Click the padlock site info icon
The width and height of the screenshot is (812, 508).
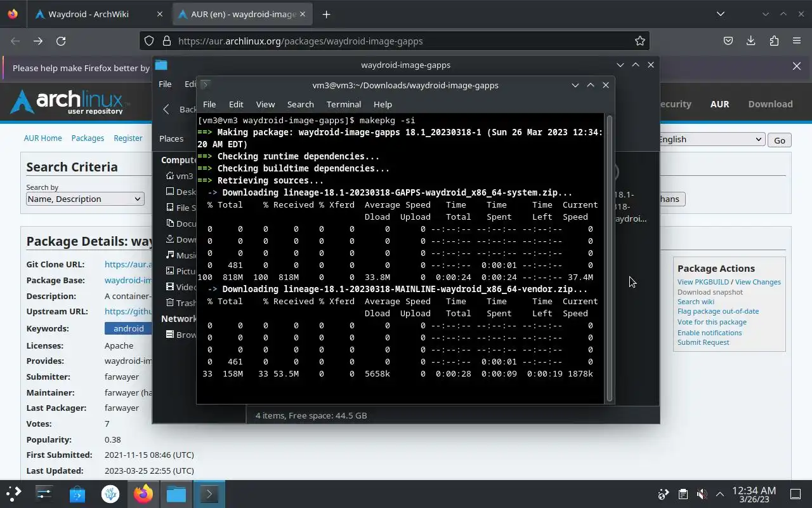point(167,41)
